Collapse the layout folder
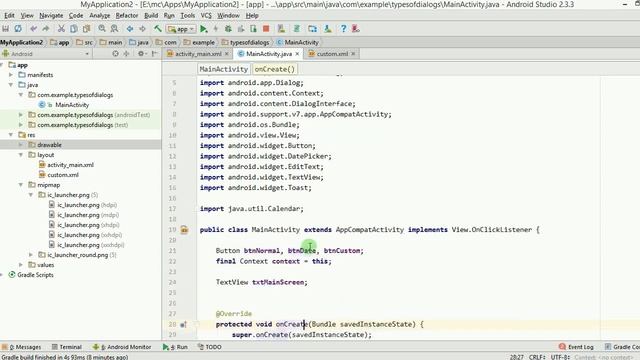 21,155
